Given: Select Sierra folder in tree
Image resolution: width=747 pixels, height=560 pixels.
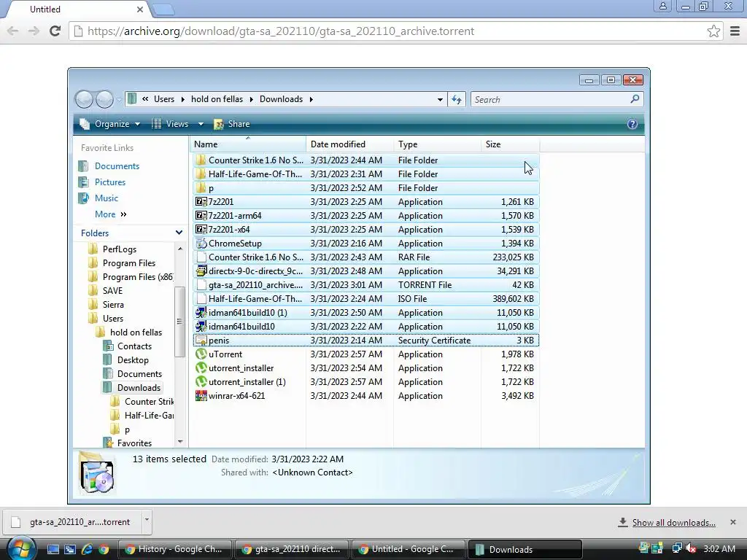Looking at the screenshot, I should [113, 305].
